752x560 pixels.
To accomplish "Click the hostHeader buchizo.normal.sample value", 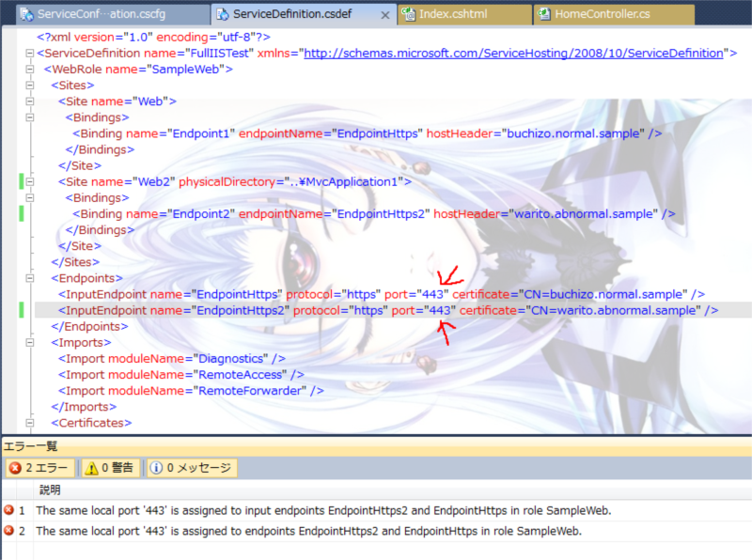I will tap(573, 133).
